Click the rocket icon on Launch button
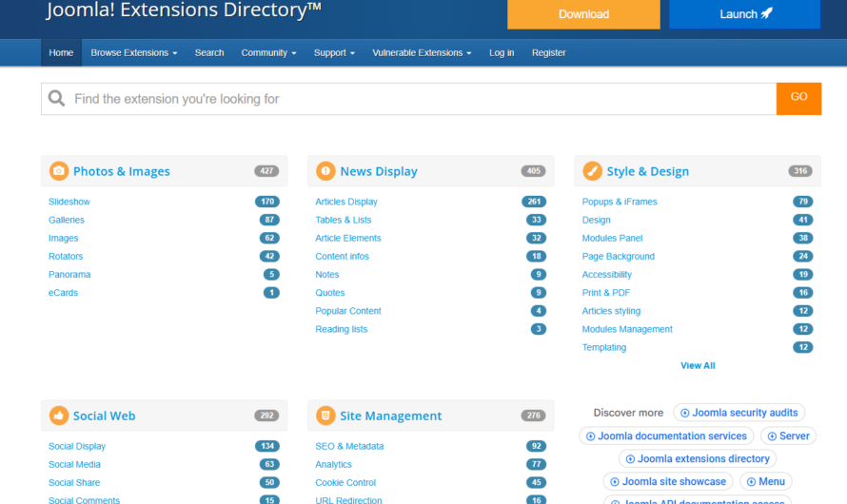 coord(766,13)
